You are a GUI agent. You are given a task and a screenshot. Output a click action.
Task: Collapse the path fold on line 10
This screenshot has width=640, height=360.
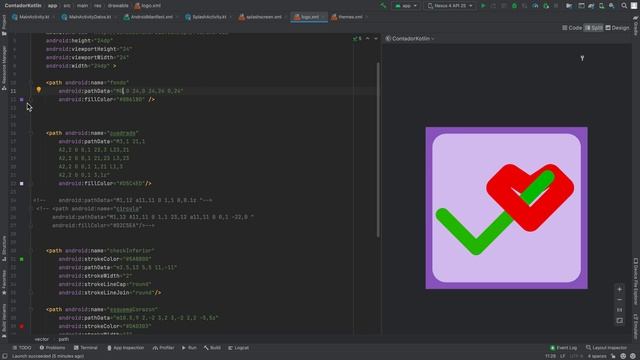pyautogui.click(x=31, y=82)
